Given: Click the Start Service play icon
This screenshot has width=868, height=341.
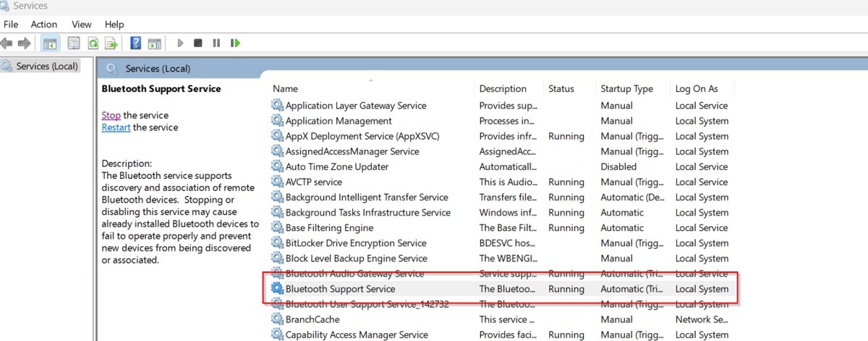Looking at the screenshot, I should [x=180, y=43].
